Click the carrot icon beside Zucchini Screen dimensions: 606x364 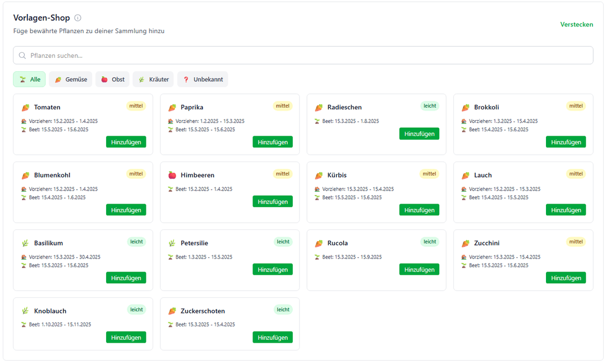pyautogui.click(x=466, y=243)
